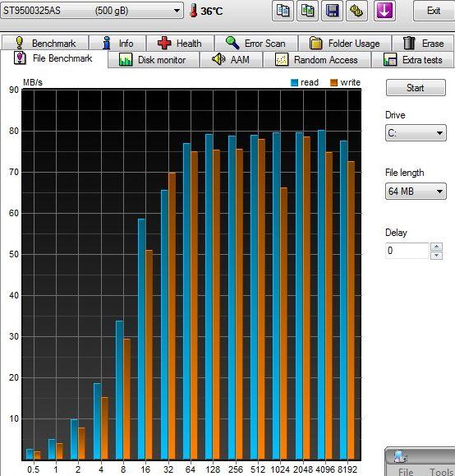Open the Info tab

(117, 43)
